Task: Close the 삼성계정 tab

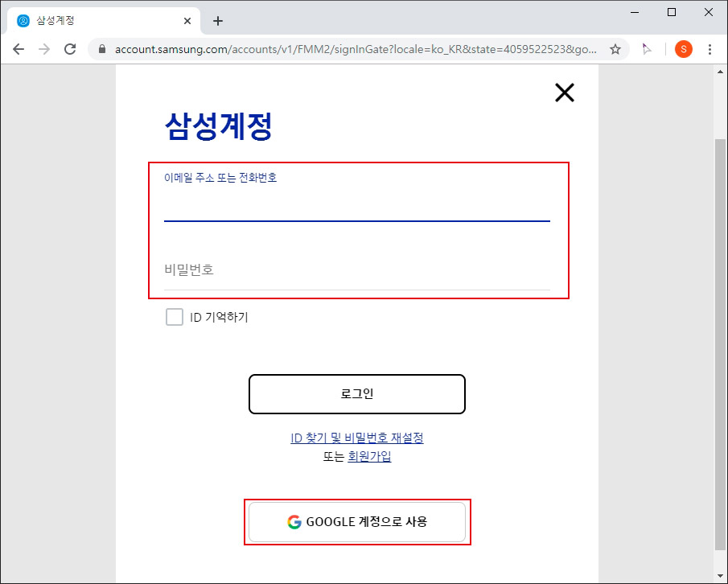Action: click(x=187, y=21)
